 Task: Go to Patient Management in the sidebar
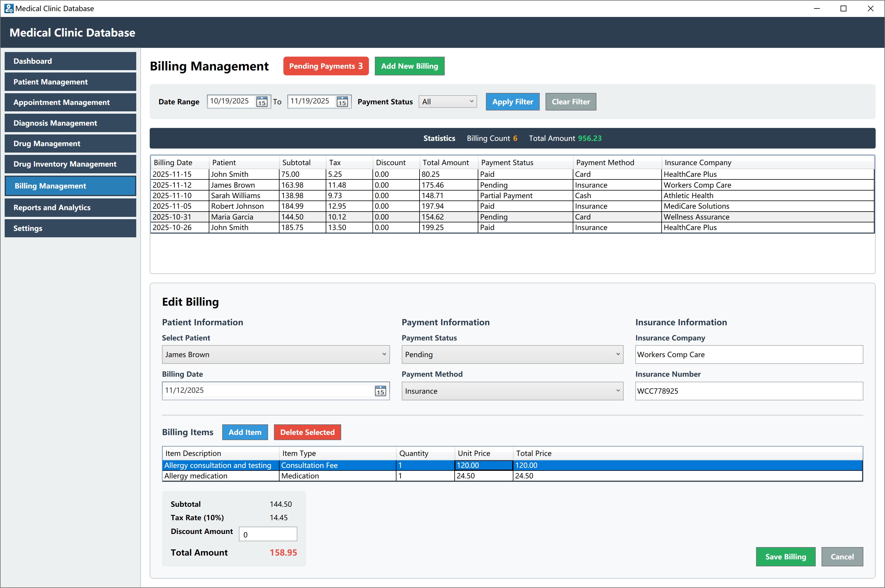(70, 82)
